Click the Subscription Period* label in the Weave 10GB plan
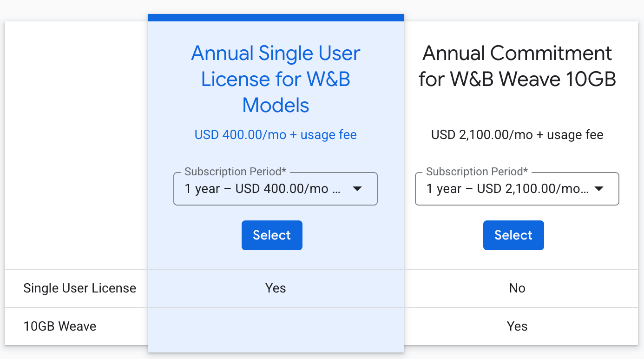This screenshot has height=359, width=644. [477, 172]
